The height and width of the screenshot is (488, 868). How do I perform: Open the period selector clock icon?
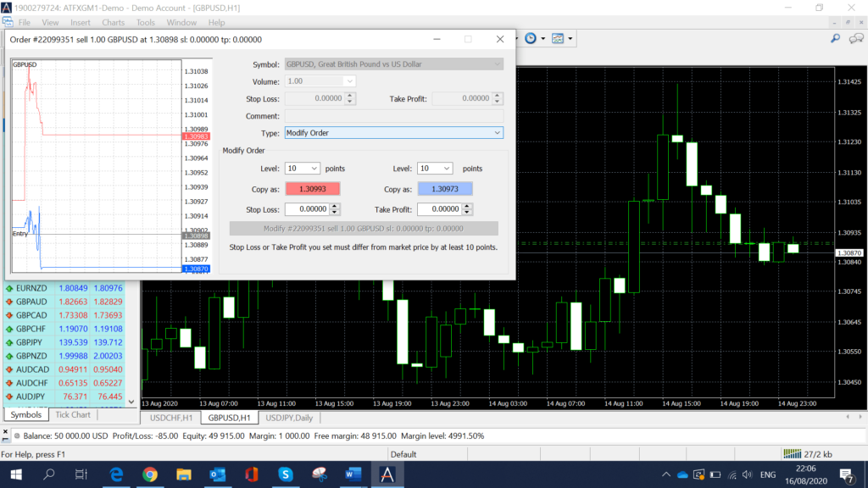(x=529, y=38)
